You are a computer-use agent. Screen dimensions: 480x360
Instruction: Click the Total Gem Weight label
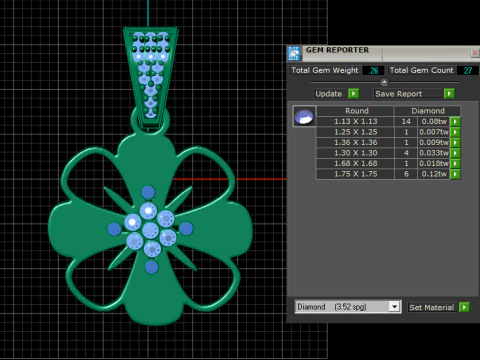[x=325, y=70]
